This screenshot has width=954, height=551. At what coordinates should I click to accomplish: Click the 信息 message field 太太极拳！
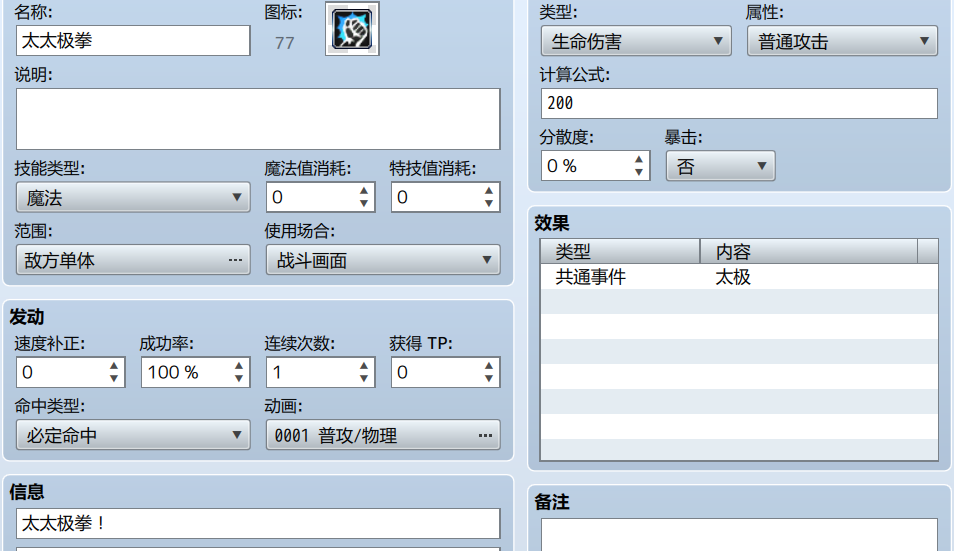pos(258,524)
